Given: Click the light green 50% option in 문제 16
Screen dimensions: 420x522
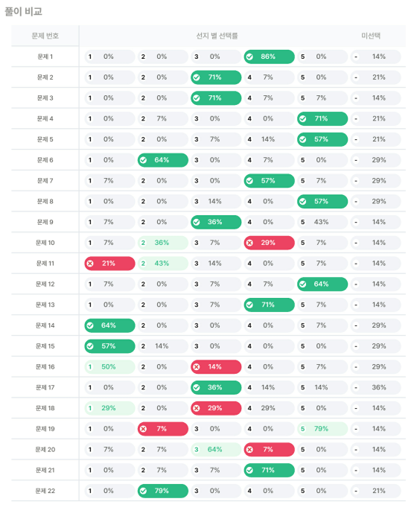Looking at the screenshot, I should (109, 367).
